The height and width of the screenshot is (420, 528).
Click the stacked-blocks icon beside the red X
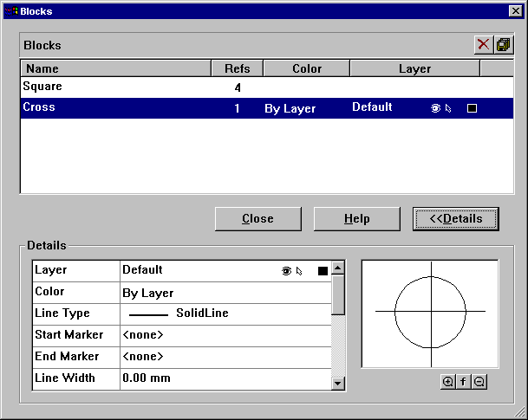[503, 44]
